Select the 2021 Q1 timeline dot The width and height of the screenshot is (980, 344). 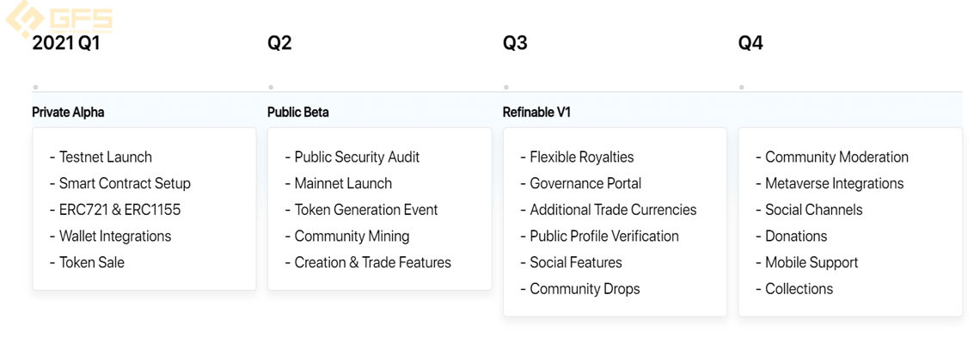(35, 87)
